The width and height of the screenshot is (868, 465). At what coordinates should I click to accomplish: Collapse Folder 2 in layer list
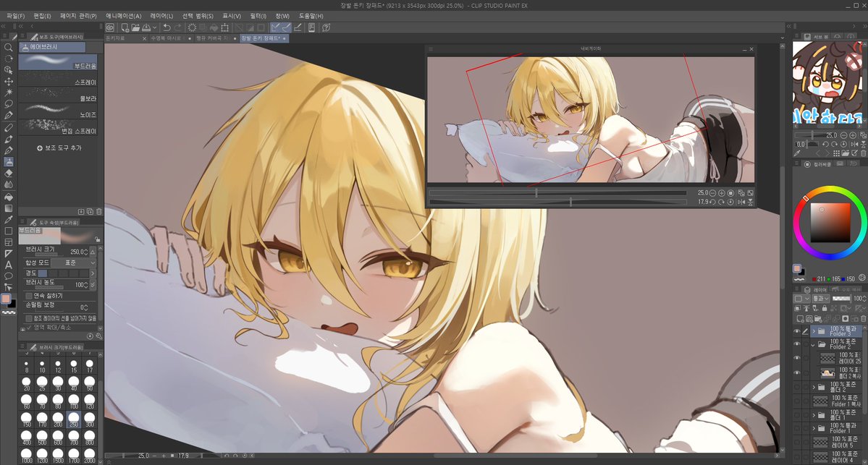click(814, 344)
